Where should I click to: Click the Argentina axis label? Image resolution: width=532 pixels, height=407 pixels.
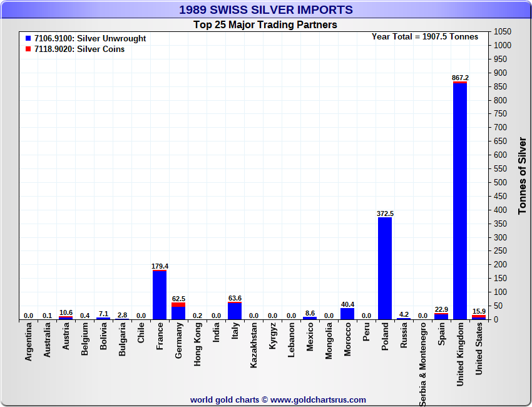[x=28, y=341]
